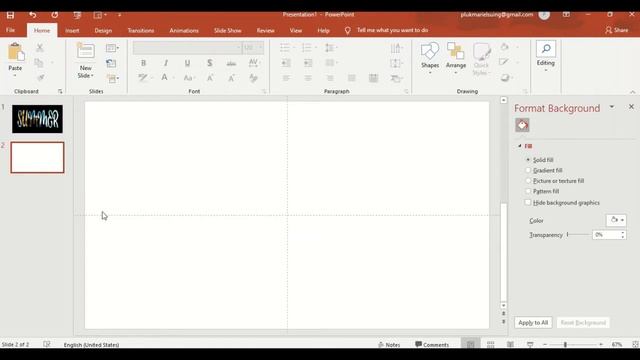
Task: Open the Font dialog launcher
Action: [x=264, y=92]
